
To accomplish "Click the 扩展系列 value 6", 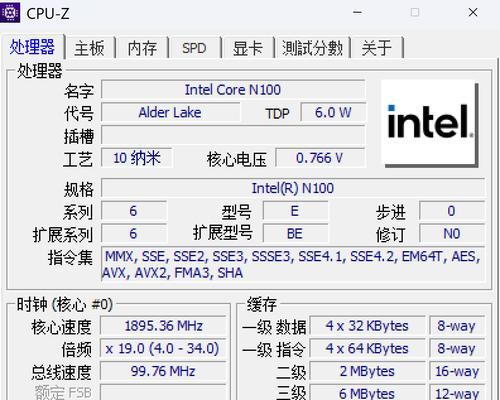I will [x=134, y=233].
